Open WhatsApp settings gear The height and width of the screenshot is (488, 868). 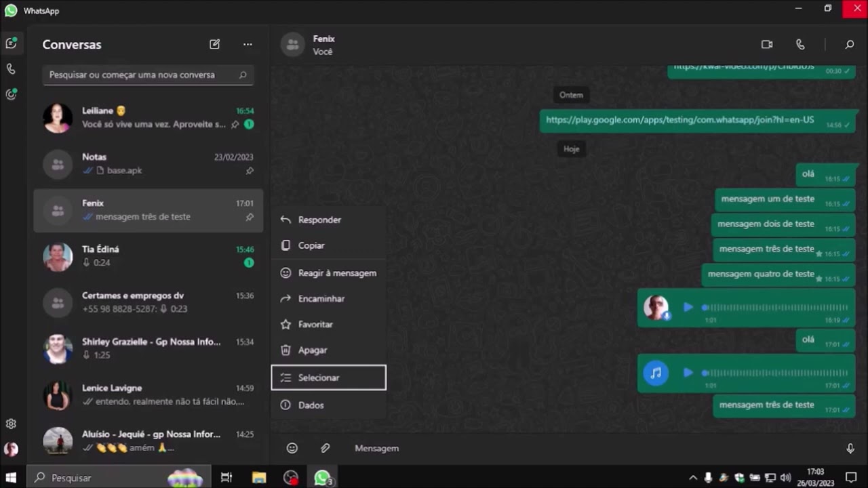11,424
